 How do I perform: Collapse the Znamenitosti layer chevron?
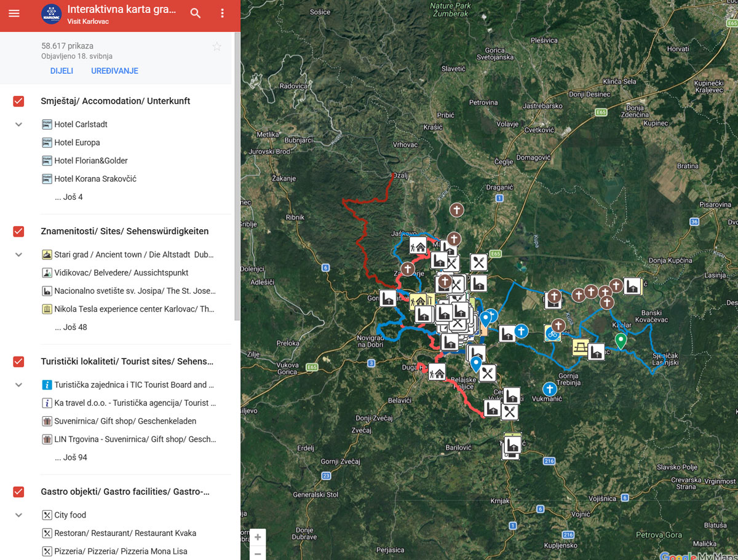[x=18, y=254]
